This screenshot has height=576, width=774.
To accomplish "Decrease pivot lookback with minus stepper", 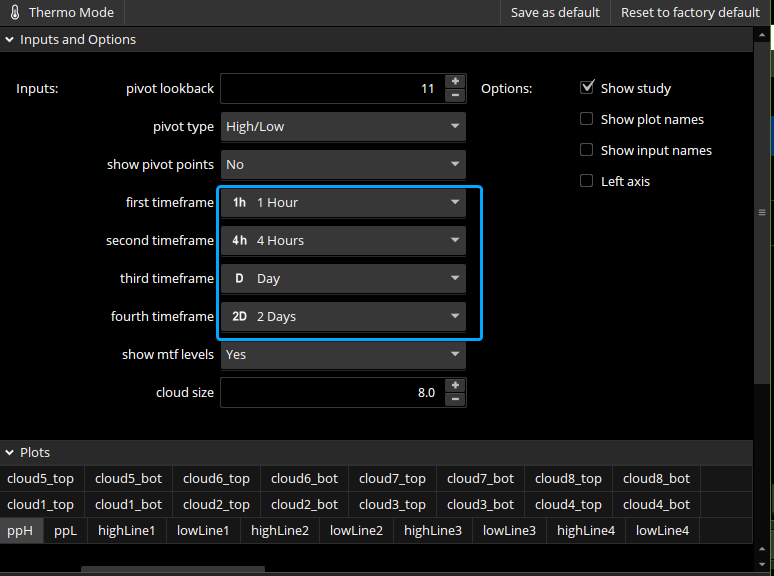I will coord(455,96).
